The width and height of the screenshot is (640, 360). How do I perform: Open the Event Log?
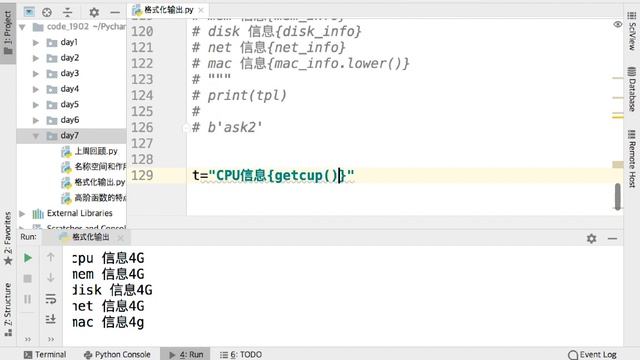[592, 354]
